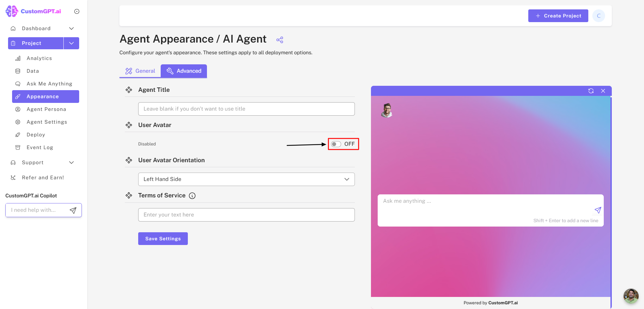Click the User Avatar section icon
Viewport: 644px width, 309px height.
(129, 125)
